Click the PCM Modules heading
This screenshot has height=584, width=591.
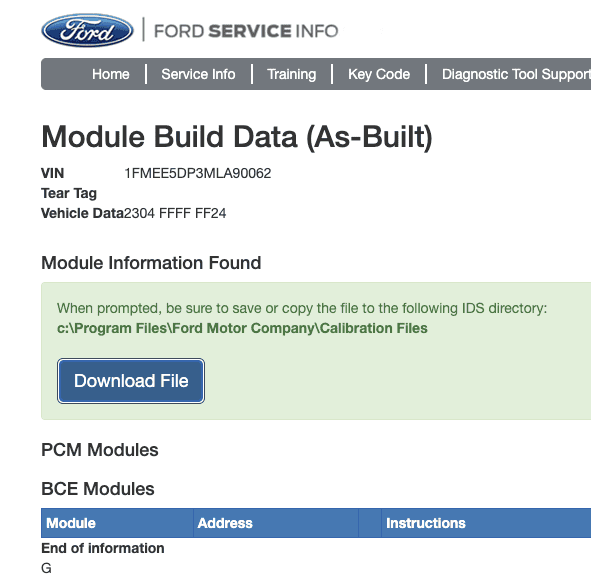tap(100, 450)
